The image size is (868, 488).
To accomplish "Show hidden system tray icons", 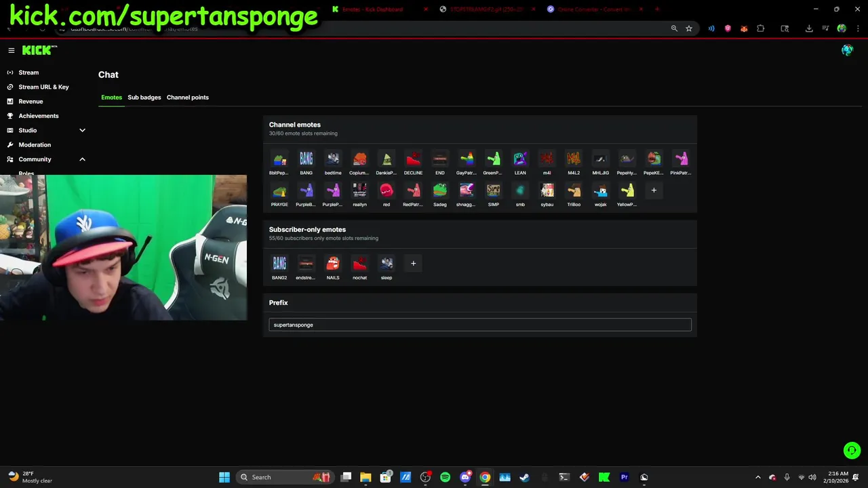I will coord(757,477).
